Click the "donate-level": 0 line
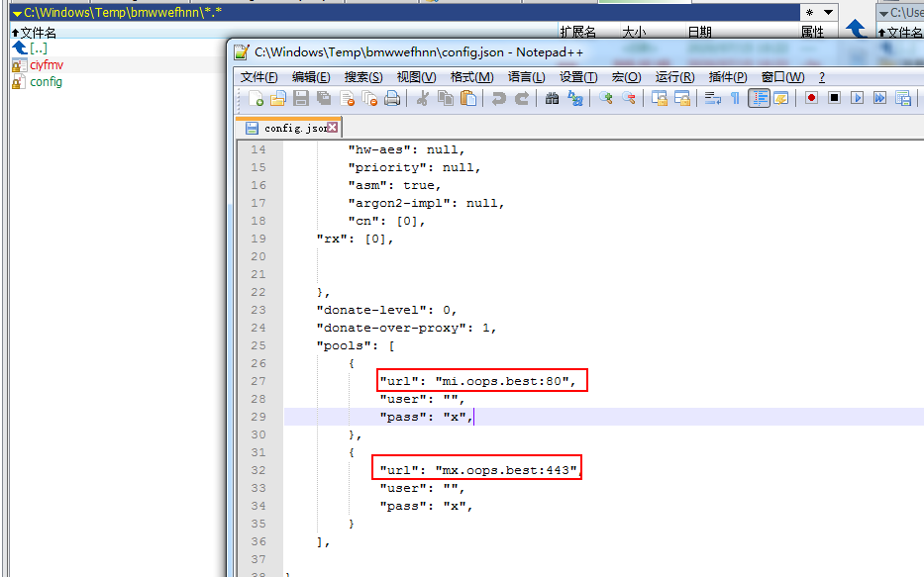Image resolution: width=924 pixels, height=577 pixels. (x=386, y=310)
